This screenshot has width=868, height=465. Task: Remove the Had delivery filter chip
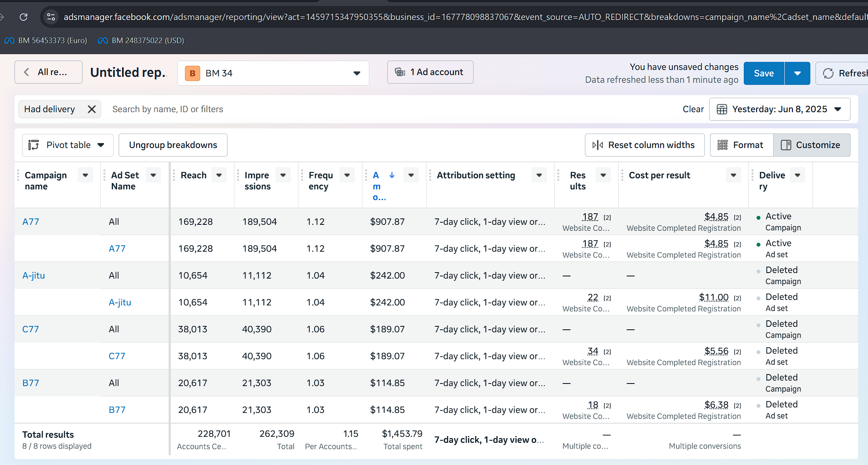click(x=91, y=109)
